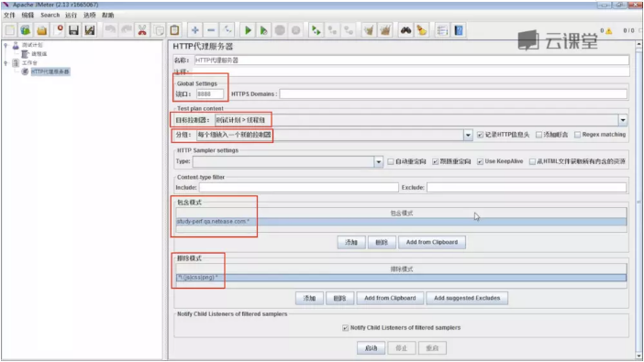The width and height of the screenshot is (644, 362).
Task: Start the test with green play icon
Action: click(x=248, y=30)
